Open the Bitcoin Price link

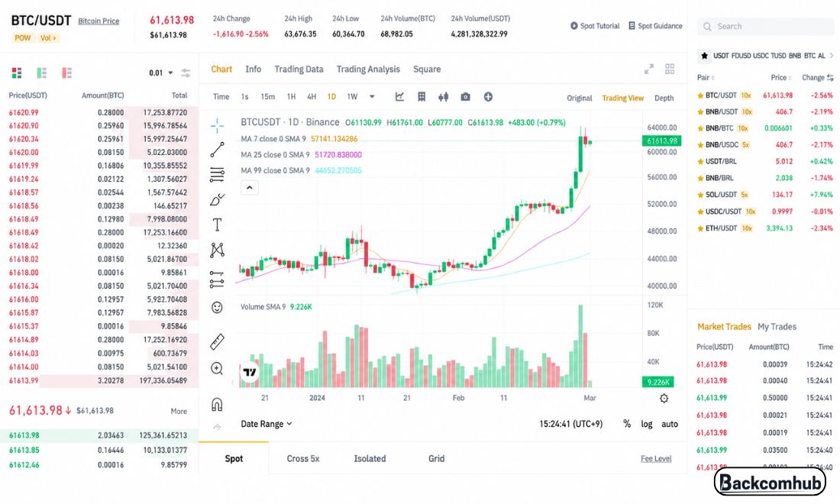pyautogui.click(x=99, y=21)
